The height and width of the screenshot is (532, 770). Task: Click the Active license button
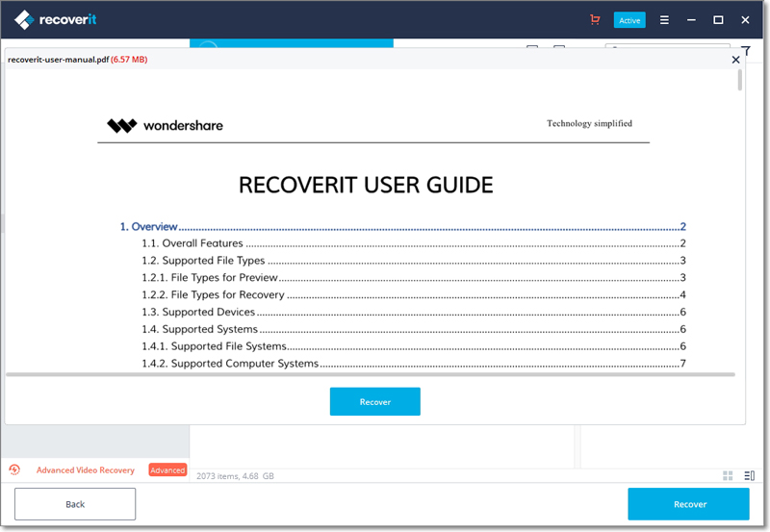pos(629,20)
